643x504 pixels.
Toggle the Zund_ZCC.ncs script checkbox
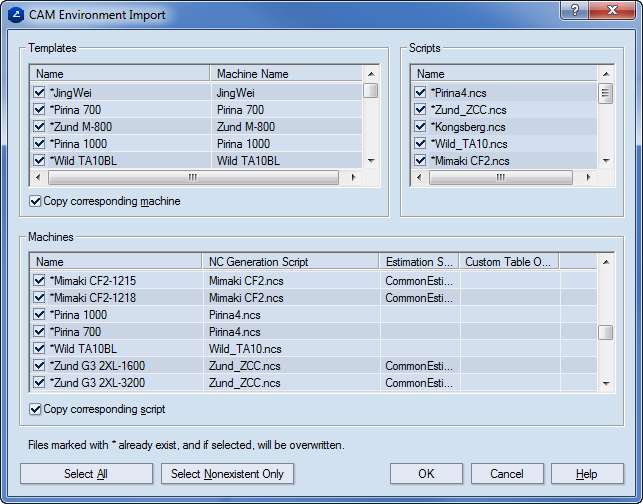point(420,109)
